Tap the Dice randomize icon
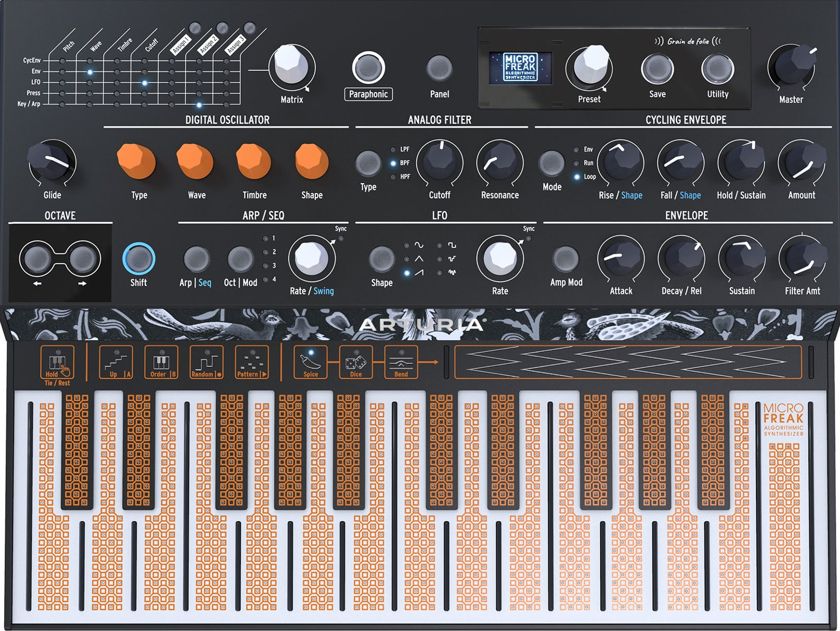This screenshot has width=840, height=631. point(356,362)
